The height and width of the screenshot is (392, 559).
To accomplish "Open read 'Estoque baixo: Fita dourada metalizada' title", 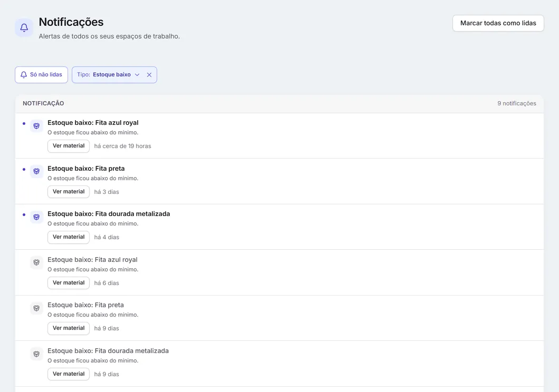I will pyautogui.click(x=108, y=351).
